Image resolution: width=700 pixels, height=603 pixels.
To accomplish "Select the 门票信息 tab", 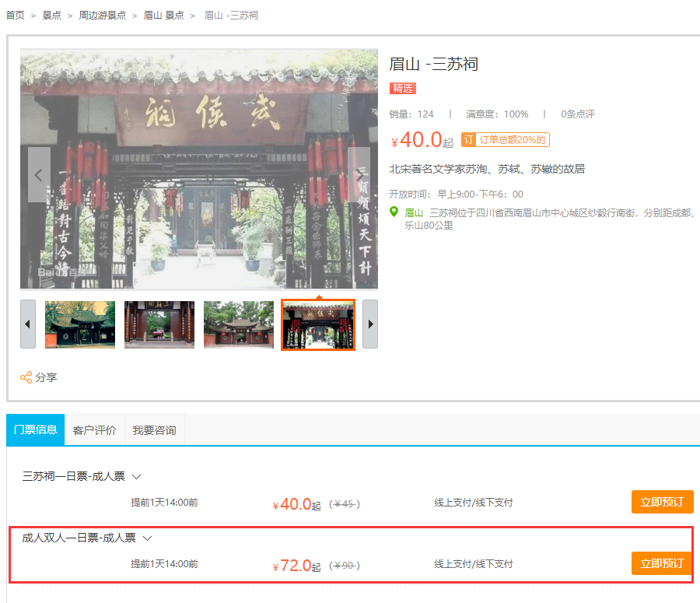I will [x=36, y=430].
